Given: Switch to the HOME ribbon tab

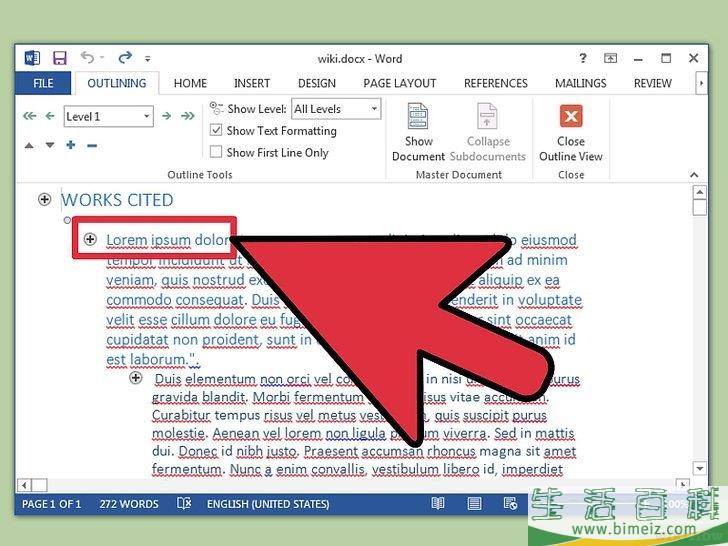Looking at the screenshot, I should pos(190,84).
